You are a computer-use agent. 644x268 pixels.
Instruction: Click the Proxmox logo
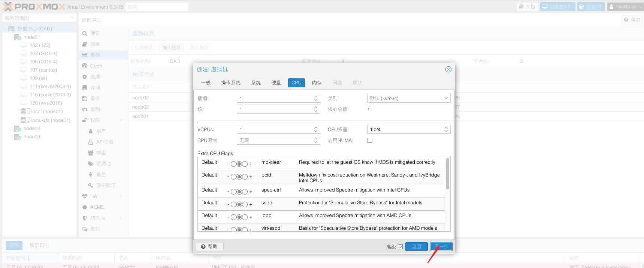(34, 7)
